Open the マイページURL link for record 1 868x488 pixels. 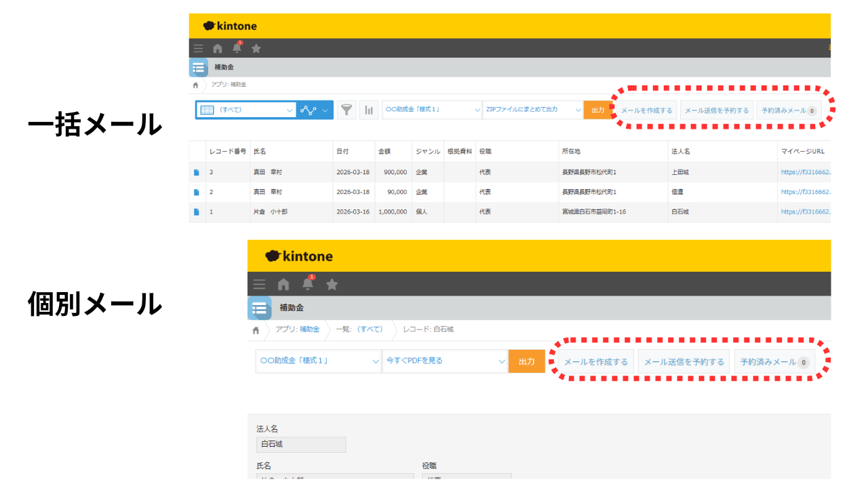(806, 212)
